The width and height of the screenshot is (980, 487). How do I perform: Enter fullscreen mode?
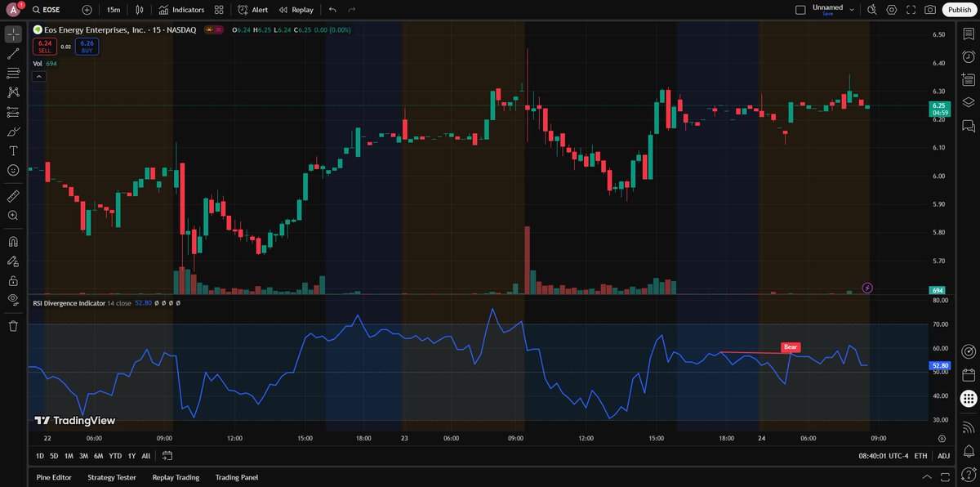[x=911, y=10]
